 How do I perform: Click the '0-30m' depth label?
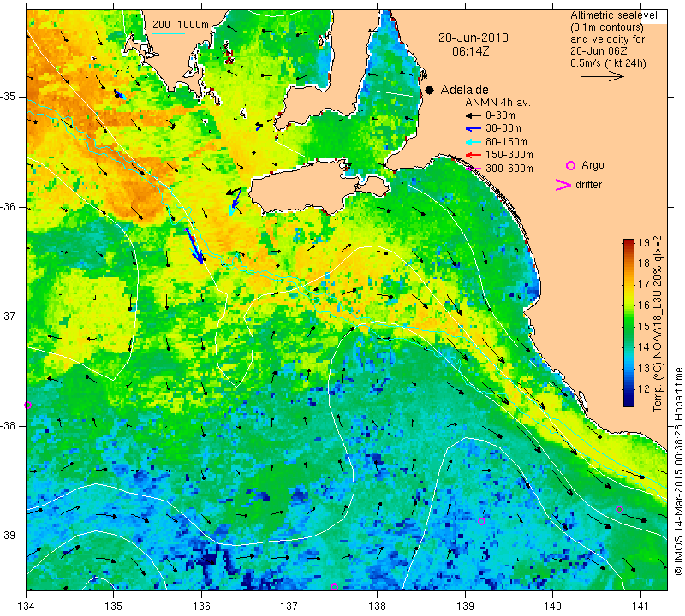500,115
